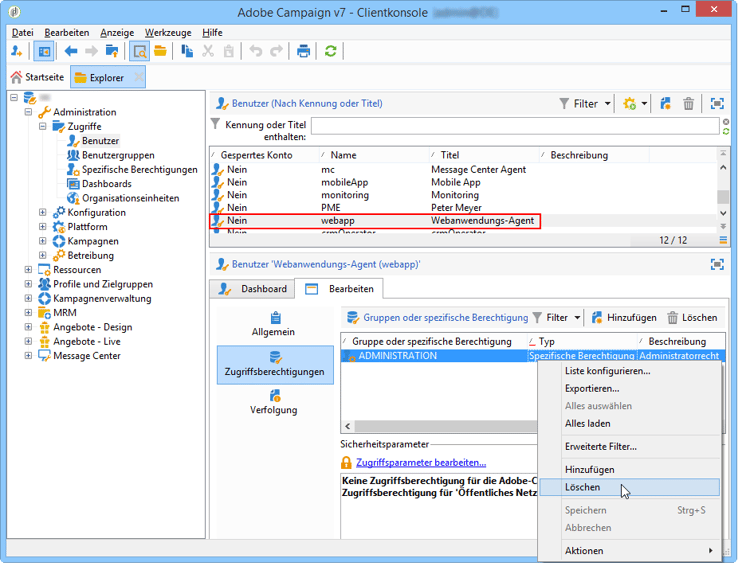Close the Explorer tab
The height and width of the screenshot is (574, 750).
(139, 77)
